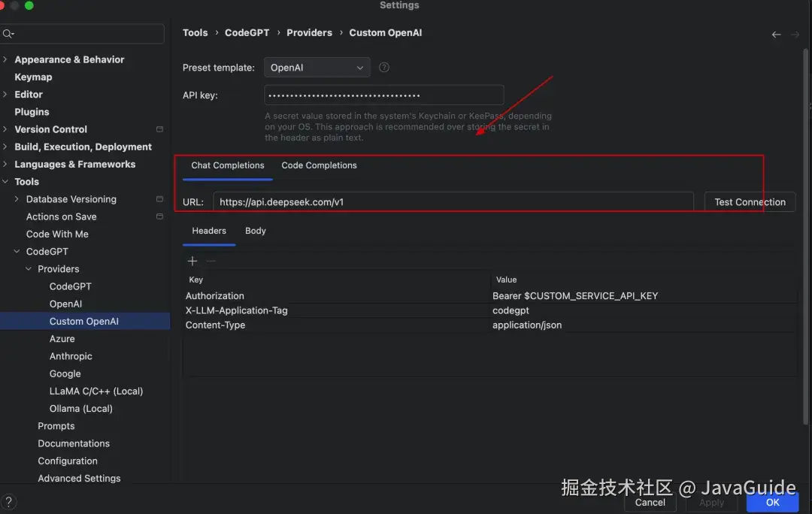Click Tools in the breadcrumb
The image size is (812, 514).
click(195, 32)
